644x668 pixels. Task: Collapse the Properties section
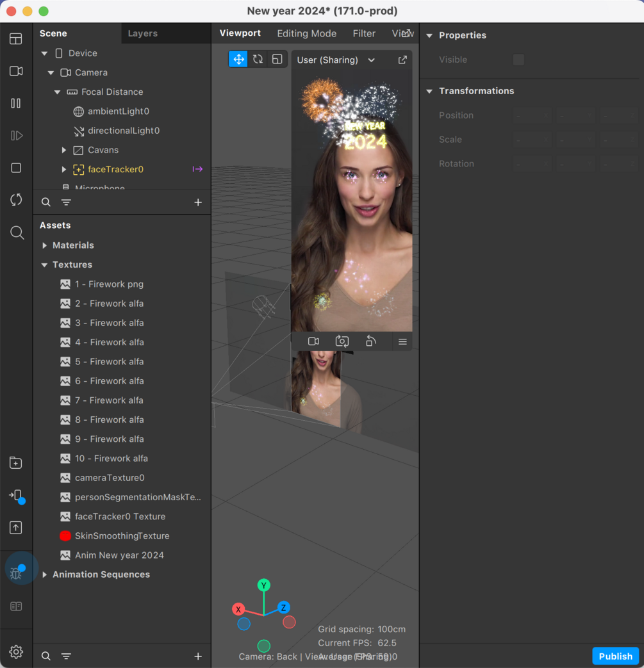pyautogui.click(x=429, y=36)
